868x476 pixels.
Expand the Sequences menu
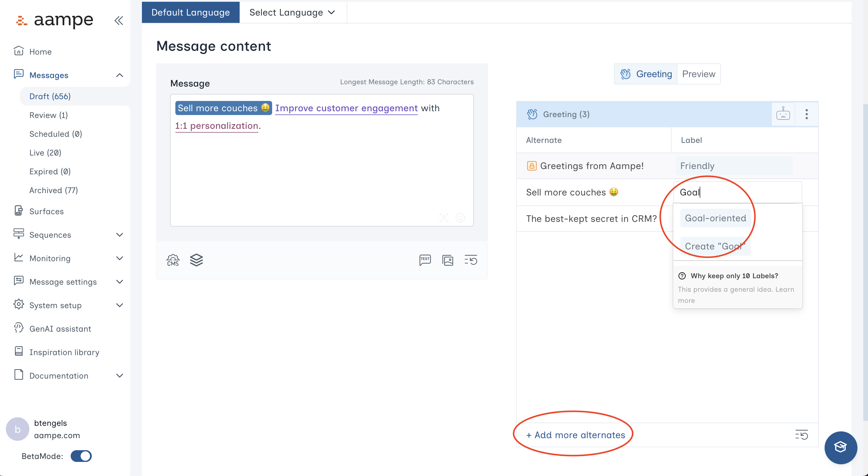point(119,235)
